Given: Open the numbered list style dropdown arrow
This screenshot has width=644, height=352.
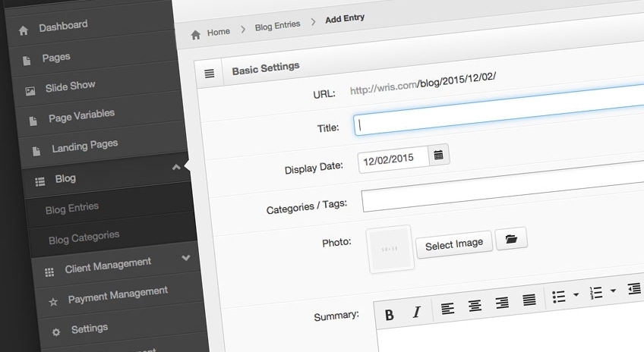Looking at the screenshot, I should click(613, 291).
